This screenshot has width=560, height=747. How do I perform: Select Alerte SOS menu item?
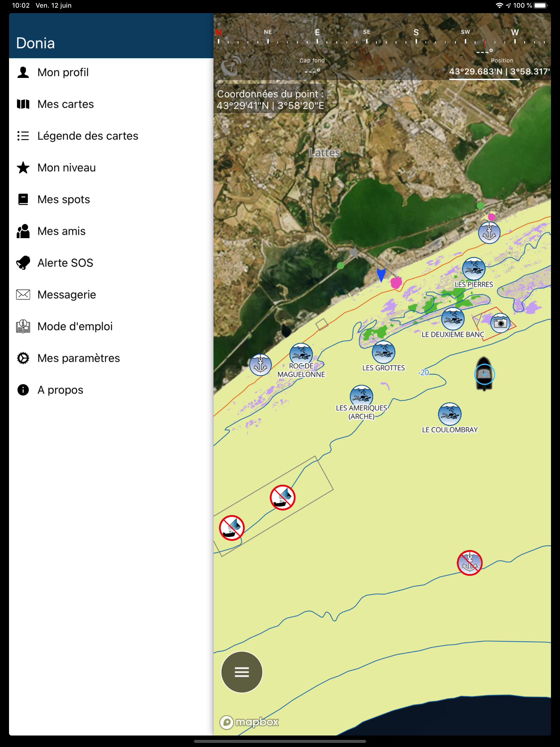[x=65, y=263]
